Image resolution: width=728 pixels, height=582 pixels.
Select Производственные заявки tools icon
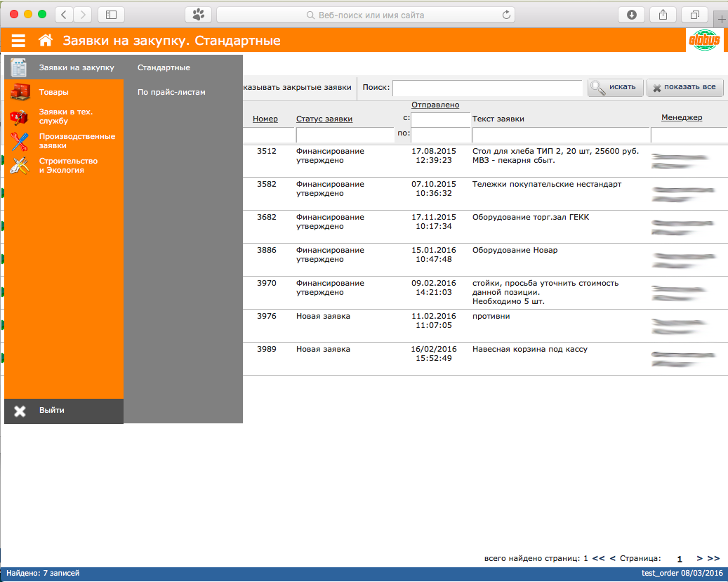point(20,142)
